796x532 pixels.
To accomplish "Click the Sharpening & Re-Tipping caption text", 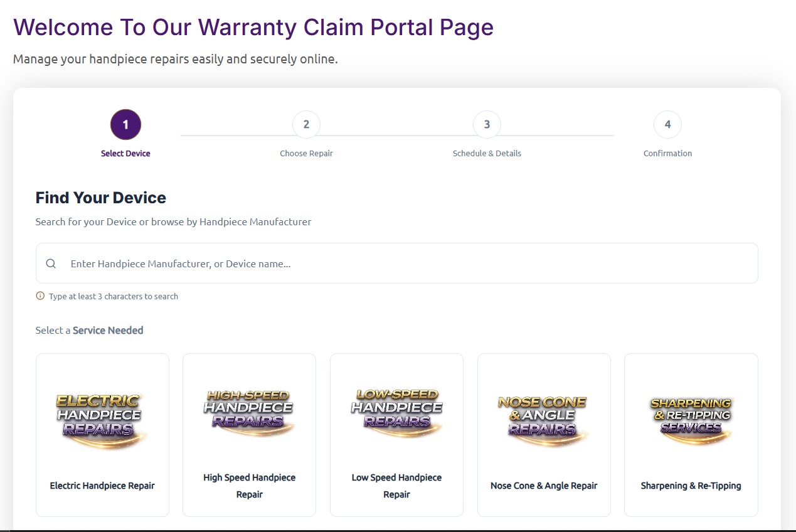I will 691,486.
